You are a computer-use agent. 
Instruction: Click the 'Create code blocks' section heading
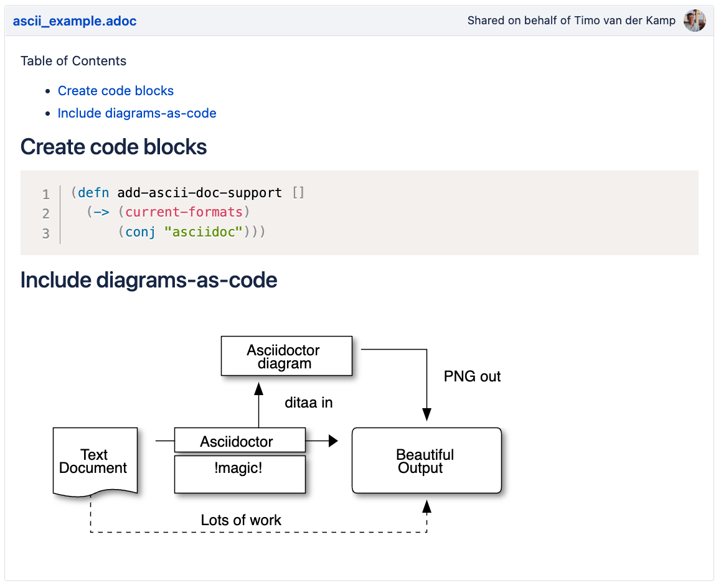click(114, 147)
